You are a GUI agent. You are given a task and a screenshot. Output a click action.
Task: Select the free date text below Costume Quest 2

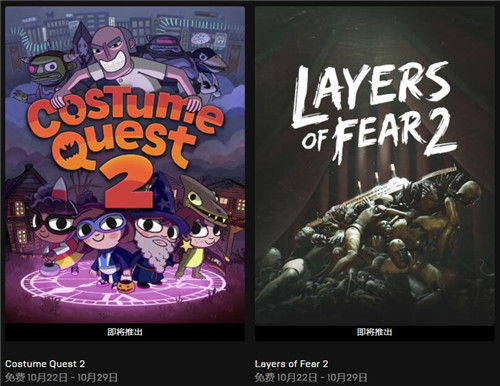61,378
